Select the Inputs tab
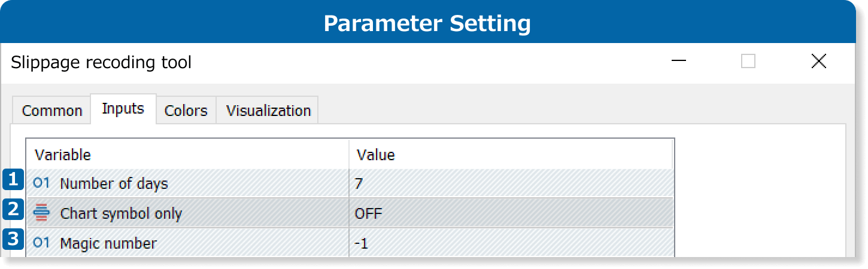 123,109
